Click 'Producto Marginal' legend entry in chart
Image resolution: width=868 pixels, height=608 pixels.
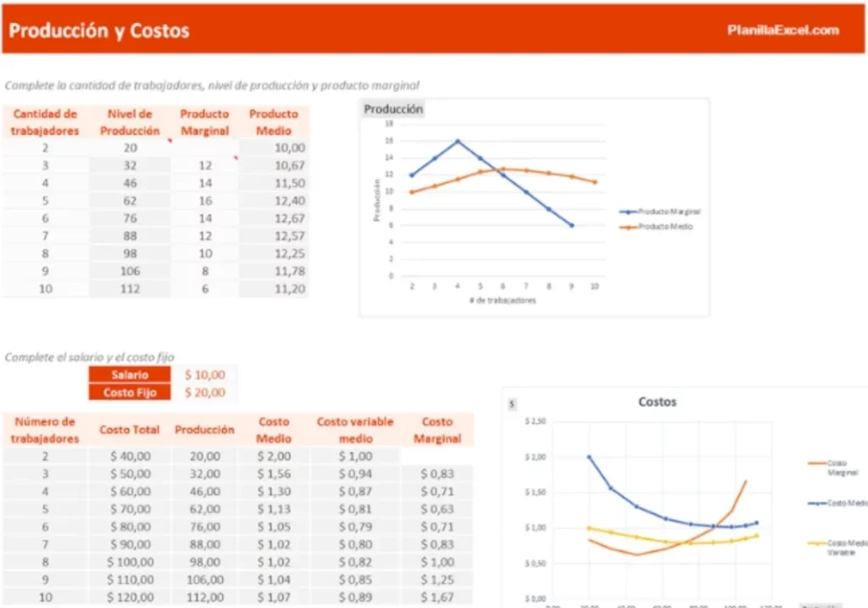pyautogui.click(x=659, y=211)
